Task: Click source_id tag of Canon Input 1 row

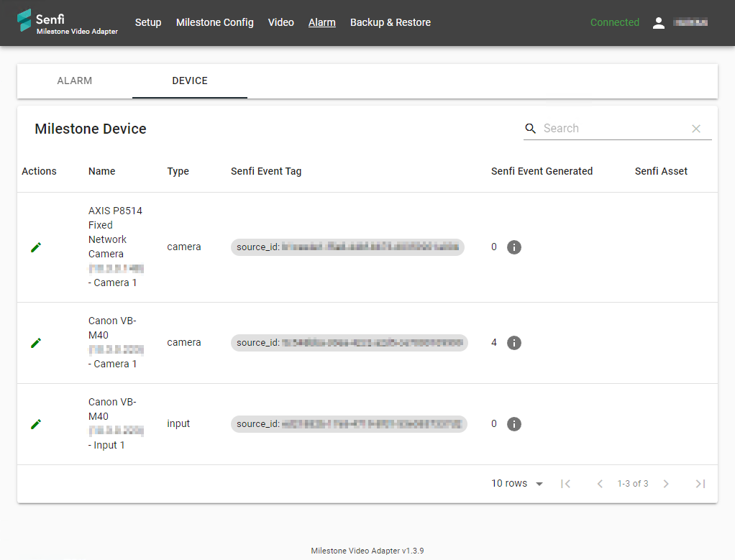Action: [349, 423]
